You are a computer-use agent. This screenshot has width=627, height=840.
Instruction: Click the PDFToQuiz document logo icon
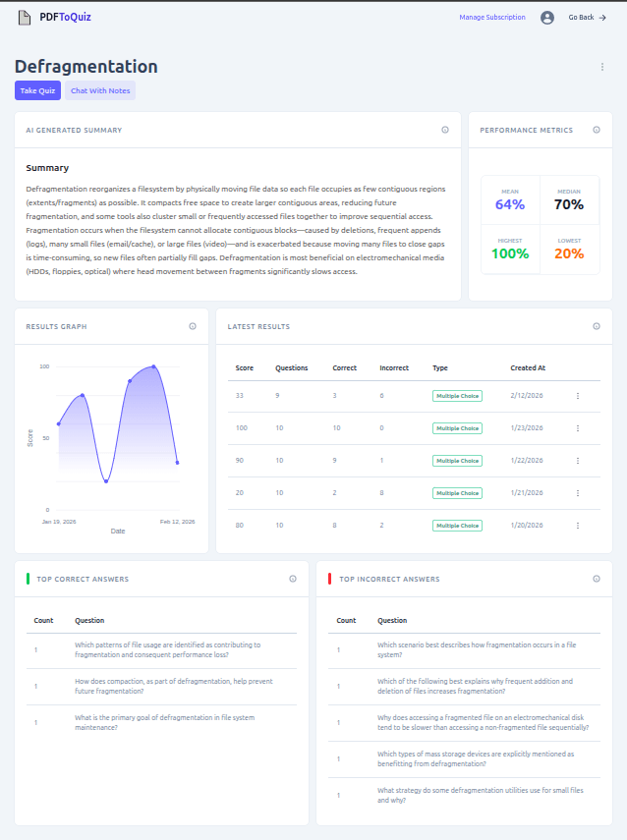pyautogui.click(x=25, y=17)
